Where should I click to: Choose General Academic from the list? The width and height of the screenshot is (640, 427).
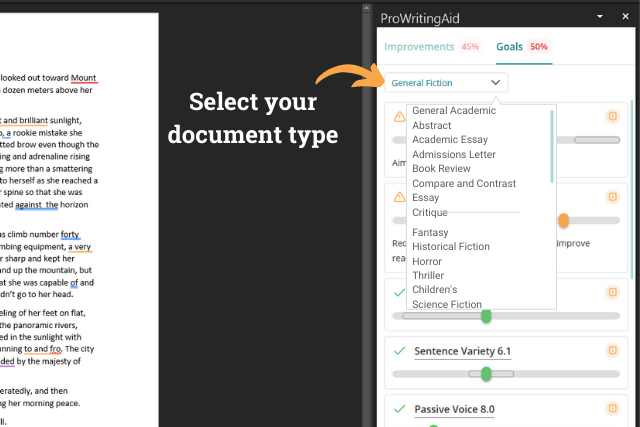pyautogui.click(x=454, y=111)
